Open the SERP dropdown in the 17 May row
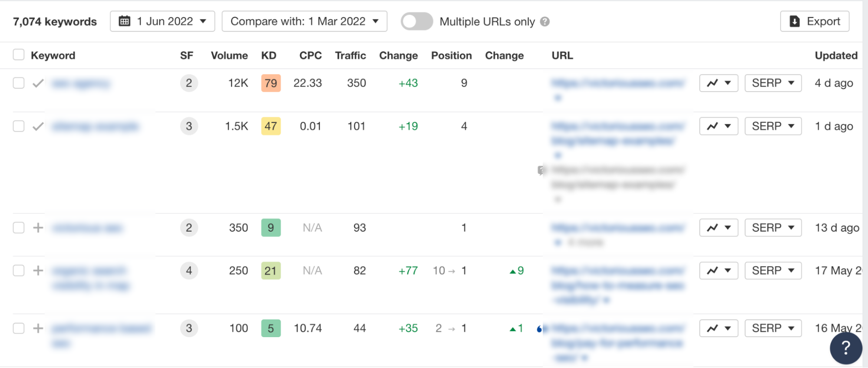Viewport: 868px width, 368px height. point(773,271)
